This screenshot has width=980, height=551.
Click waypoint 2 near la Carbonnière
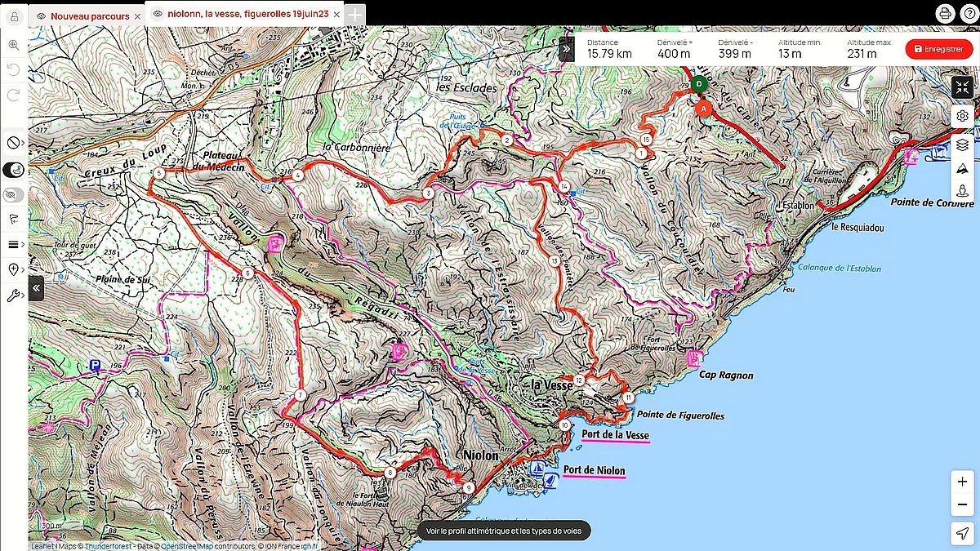coord(507,141)
